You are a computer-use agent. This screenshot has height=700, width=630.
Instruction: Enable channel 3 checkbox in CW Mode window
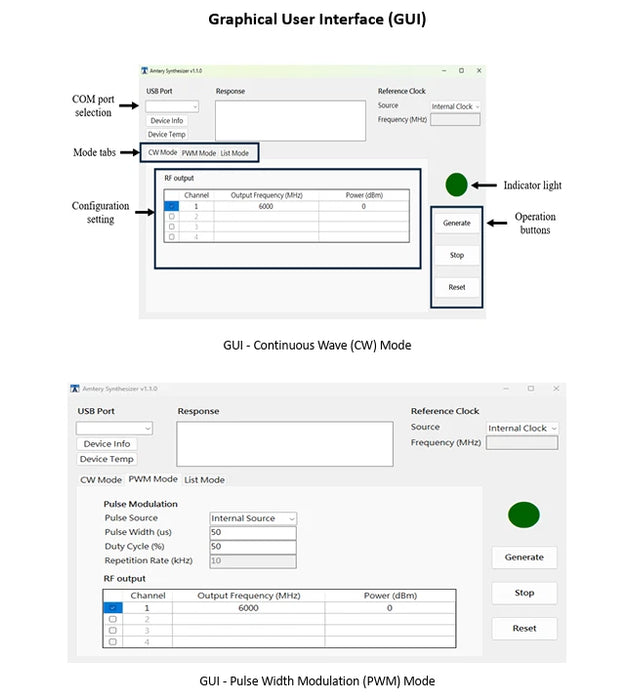[x=171, y=227]
